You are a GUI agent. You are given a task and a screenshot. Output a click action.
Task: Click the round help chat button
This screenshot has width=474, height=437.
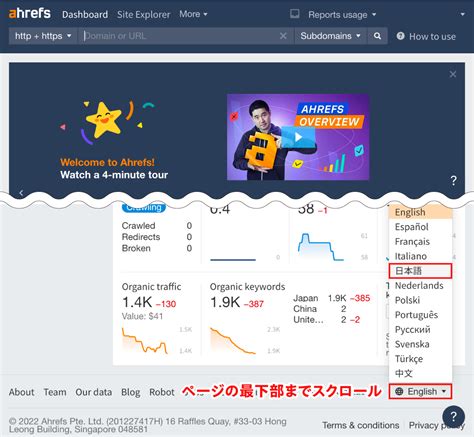453,416
